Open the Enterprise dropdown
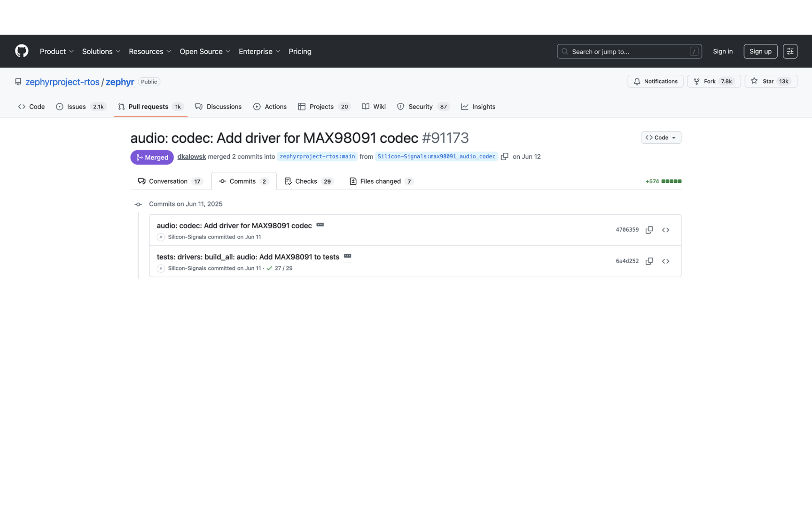The width and height of the screenshot is (812, 508). (x=260, y=51)
